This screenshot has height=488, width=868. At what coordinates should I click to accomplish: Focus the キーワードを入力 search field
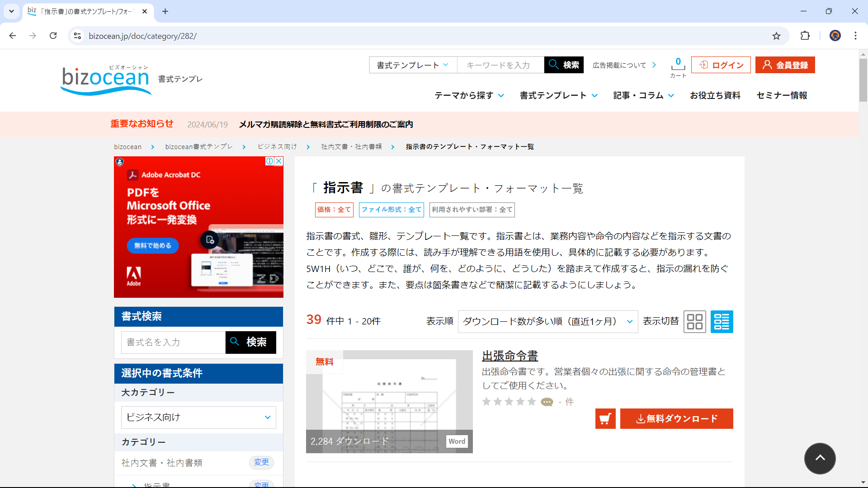click(501, 65)
